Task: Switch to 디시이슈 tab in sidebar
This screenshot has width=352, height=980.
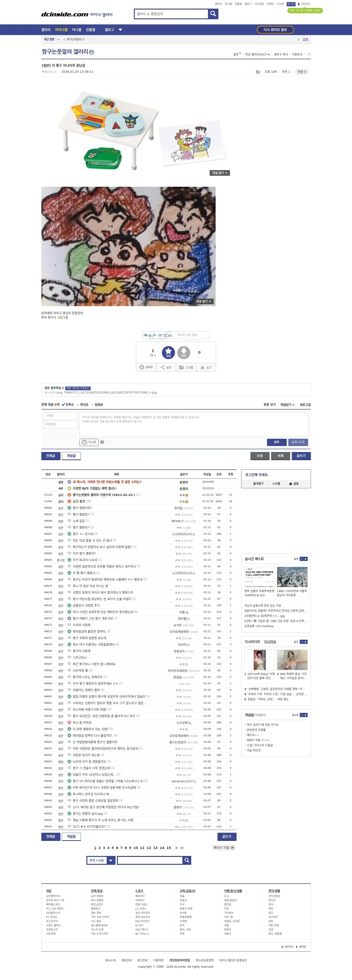Action: coord(270,642)
